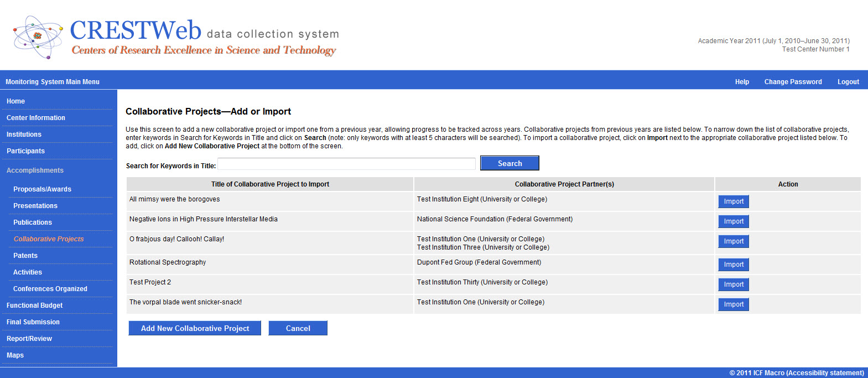Open the Change Password link

[793, 82]
